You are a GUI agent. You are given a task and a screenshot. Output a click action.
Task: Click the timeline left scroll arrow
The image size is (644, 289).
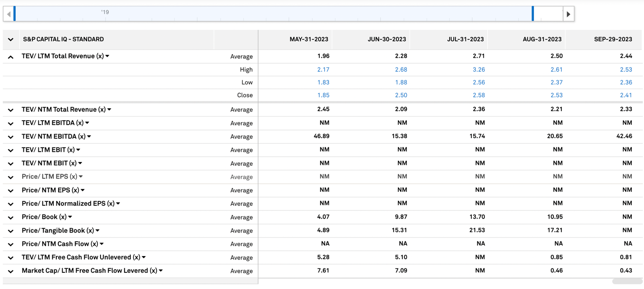point(9,14)
